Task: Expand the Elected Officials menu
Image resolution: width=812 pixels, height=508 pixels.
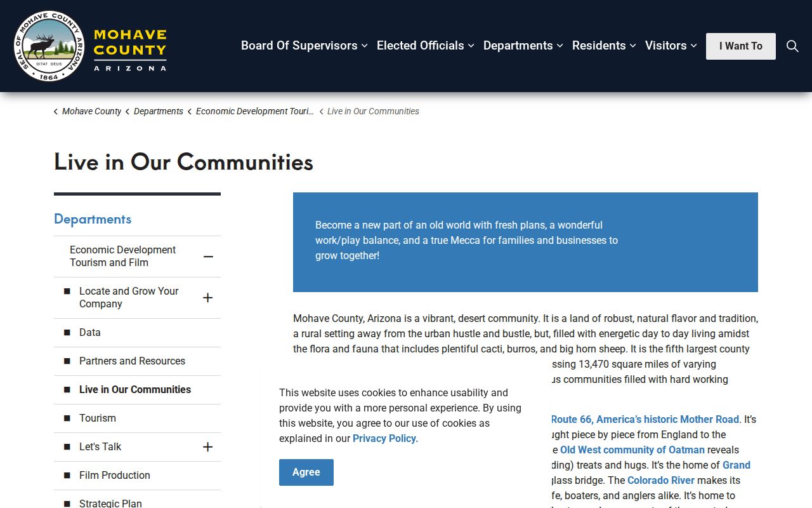Action: pos(426,46)
